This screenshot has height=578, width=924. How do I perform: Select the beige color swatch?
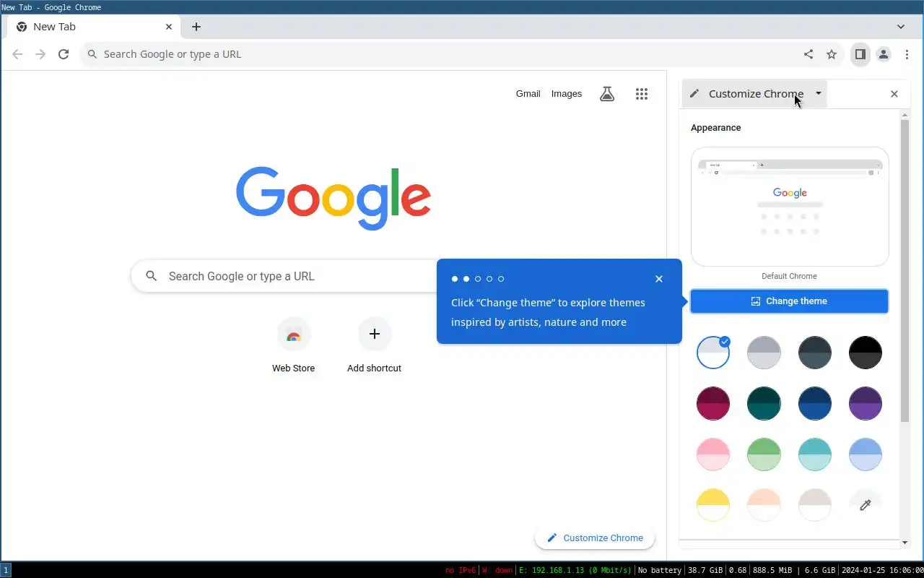coord(815,505)
